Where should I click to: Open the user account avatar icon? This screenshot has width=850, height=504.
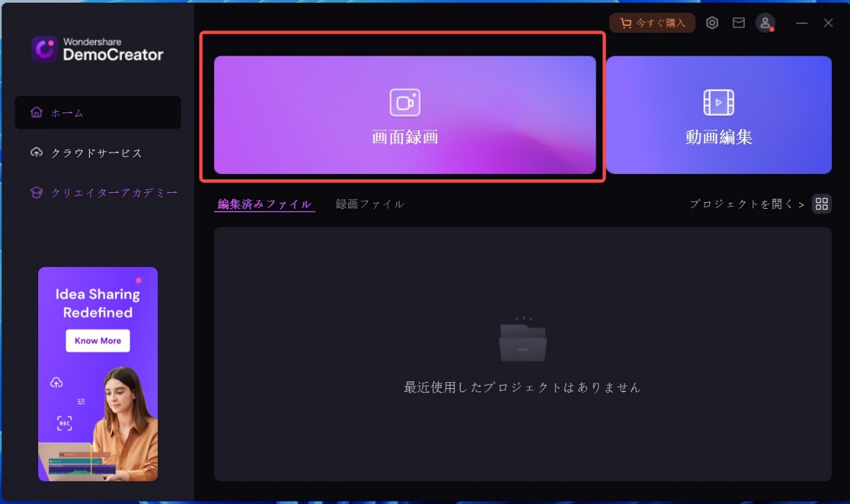[x=765, y=23]
